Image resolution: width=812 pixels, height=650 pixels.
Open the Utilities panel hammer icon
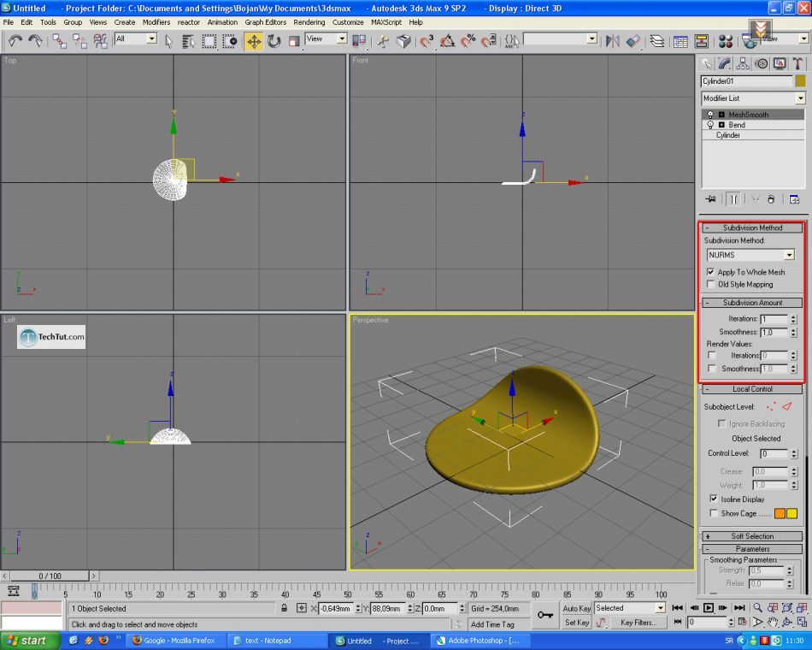click(x=798, y=63)
